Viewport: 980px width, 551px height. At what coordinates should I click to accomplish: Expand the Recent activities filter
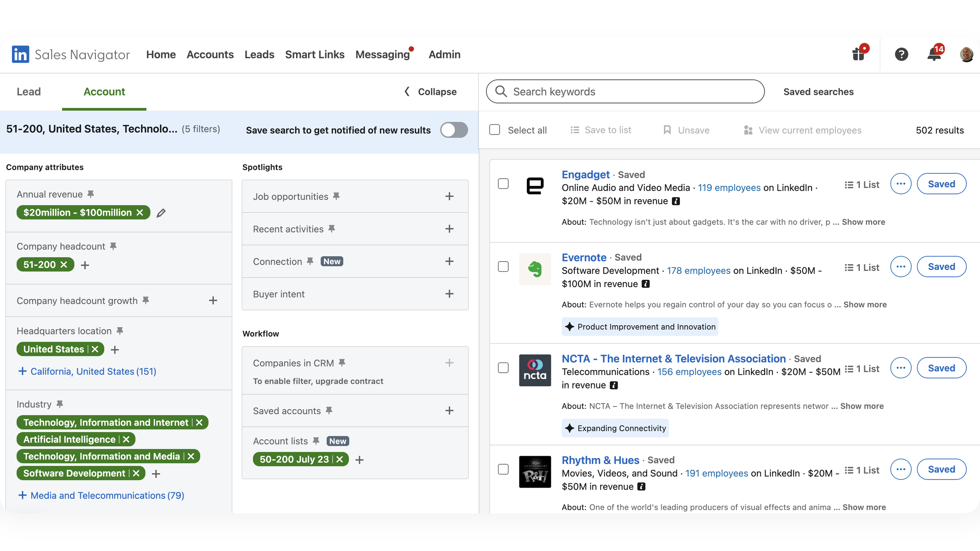pyautogui.click(x=449, y=229)
